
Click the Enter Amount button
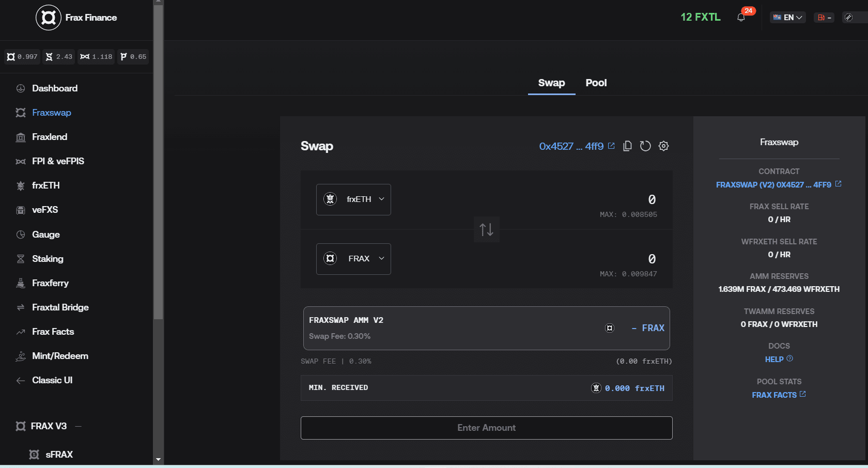point(486,428)
